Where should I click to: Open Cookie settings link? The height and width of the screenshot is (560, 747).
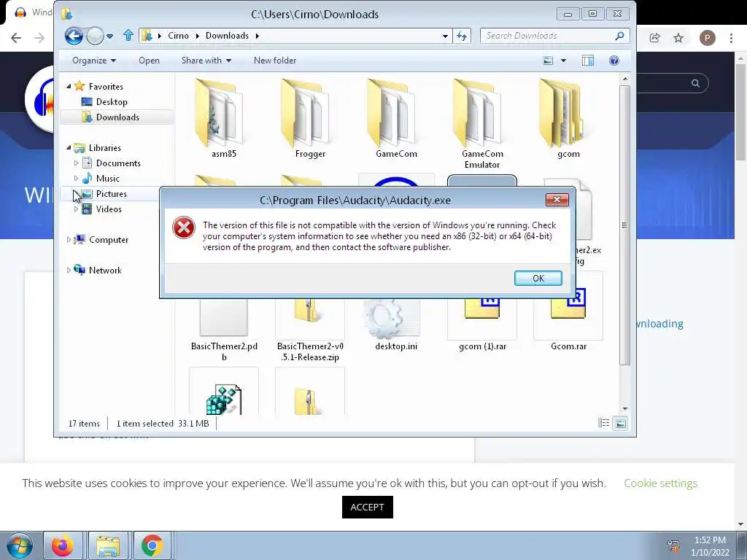pos(660,483)
